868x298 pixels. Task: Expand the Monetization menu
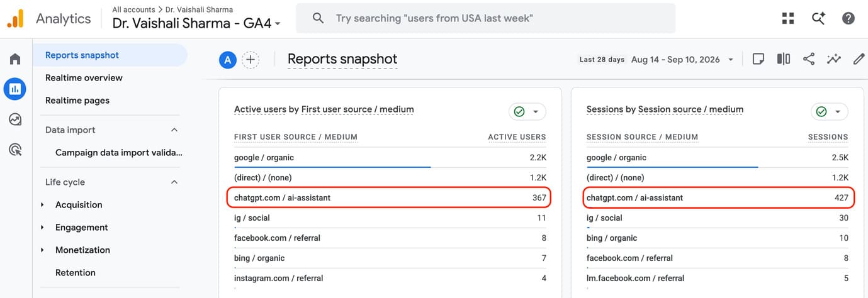[82, 250]
